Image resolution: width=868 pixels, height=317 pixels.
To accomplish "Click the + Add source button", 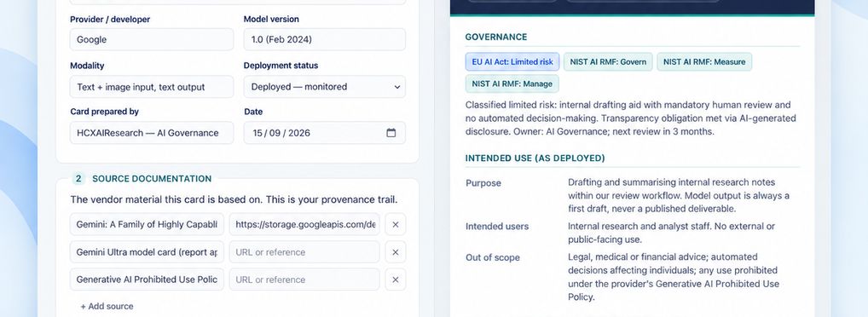I will (x=107, y=306).
